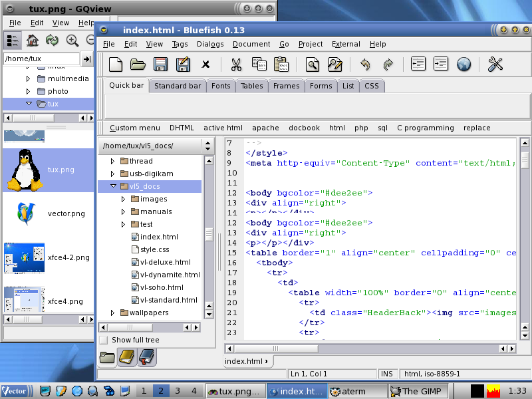
Task: Click the Undo arrow icon
Action: 364,65
